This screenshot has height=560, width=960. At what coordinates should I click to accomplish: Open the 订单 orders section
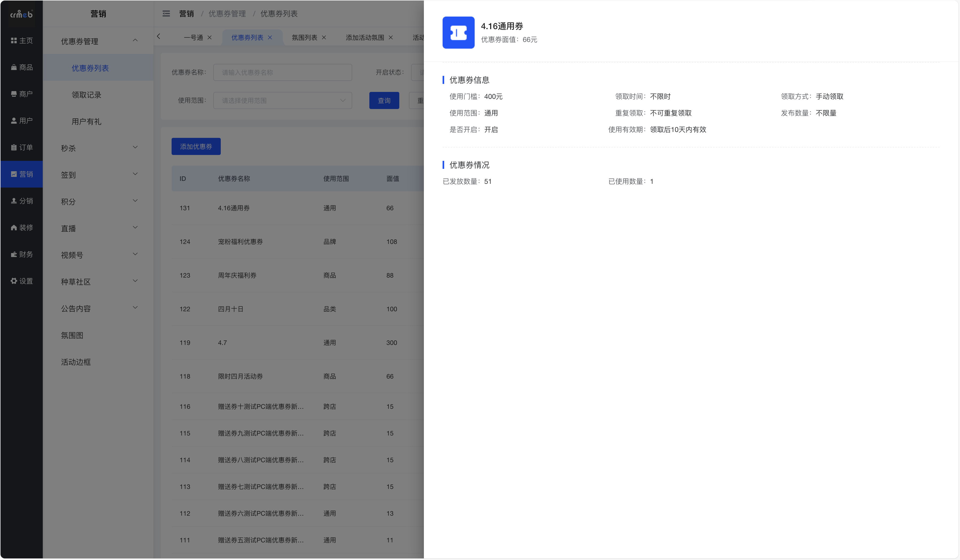22,147
